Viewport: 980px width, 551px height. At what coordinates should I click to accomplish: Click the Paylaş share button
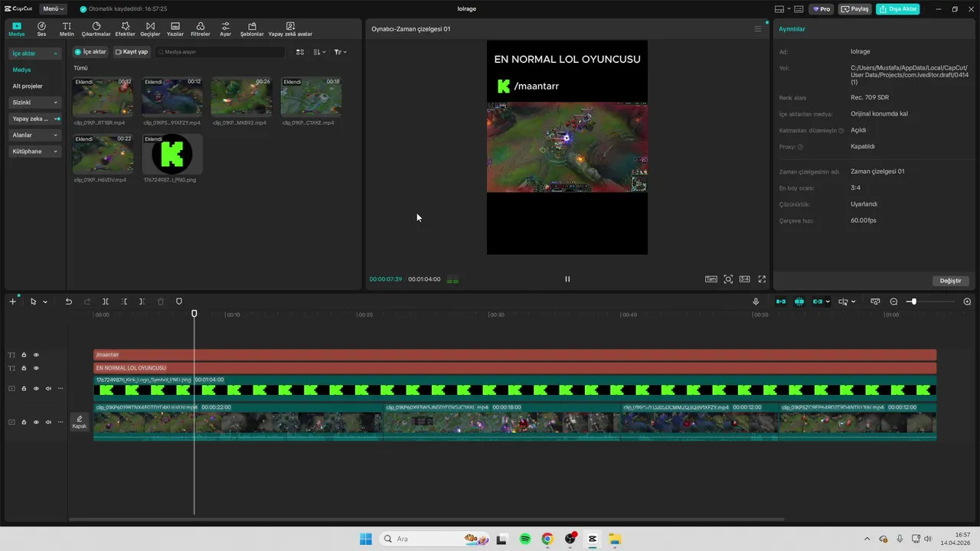click(x=855, y=9)
